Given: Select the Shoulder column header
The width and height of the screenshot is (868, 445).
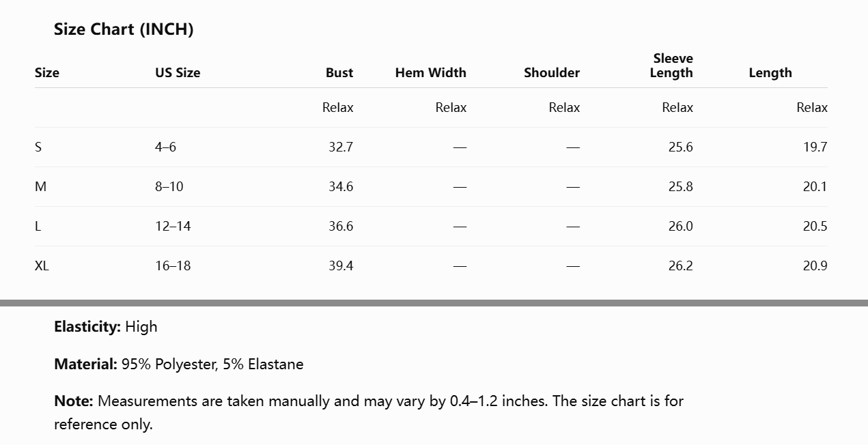Looking at the screenshot, I should (x=552, y=72).
